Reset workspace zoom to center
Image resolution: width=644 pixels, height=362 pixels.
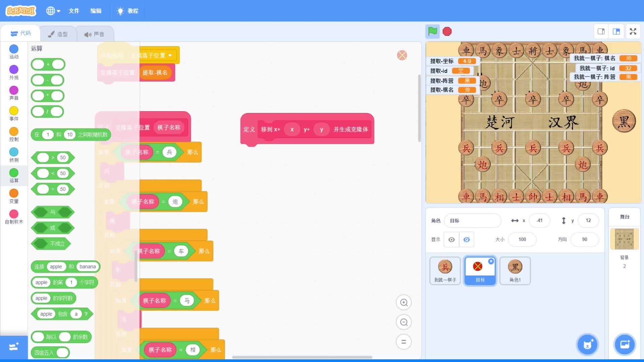[x=404, y=342]
